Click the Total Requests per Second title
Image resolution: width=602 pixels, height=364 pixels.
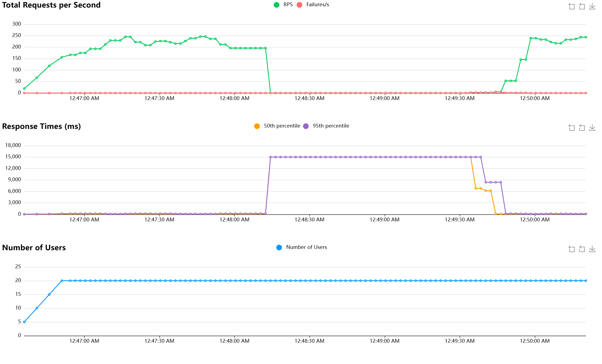(x=51, y=5)
